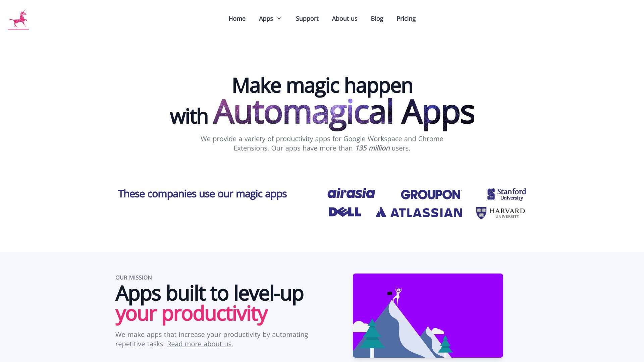Screen dimensions: 644x362
Task: Toggle the Blog navigation item
Action: [x=377, y=18]
